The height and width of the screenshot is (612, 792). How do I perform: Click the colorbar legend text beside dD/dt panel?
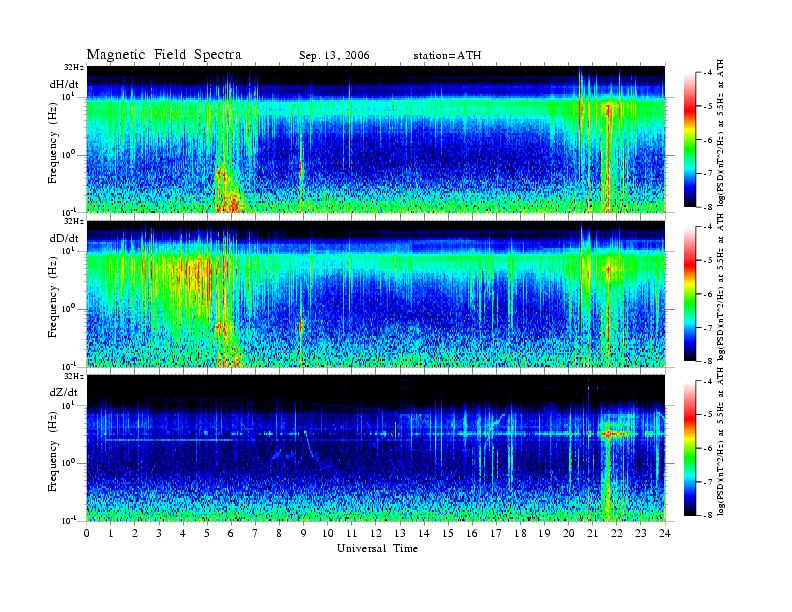(721, 286)
